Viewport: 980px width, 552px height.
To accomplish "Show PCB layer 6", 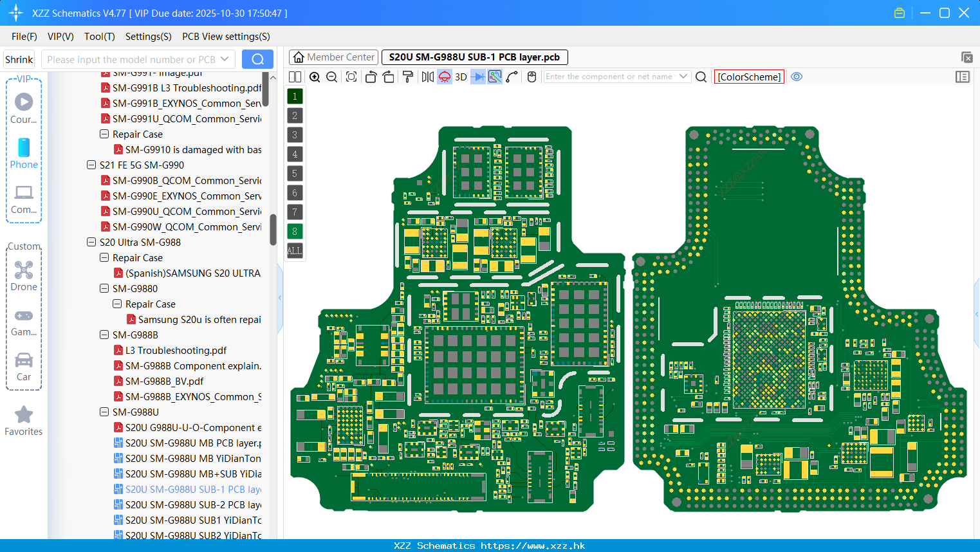I will 295,192.
